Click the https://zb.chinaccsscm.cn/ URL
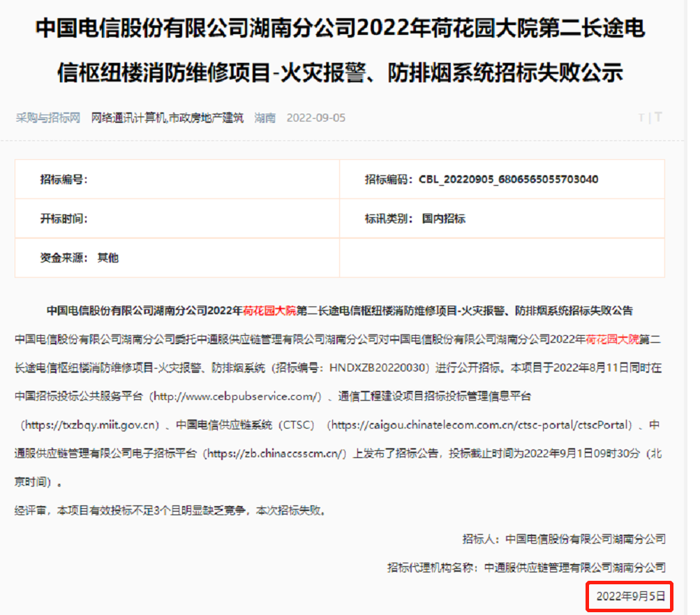 [x=275, y=454]
